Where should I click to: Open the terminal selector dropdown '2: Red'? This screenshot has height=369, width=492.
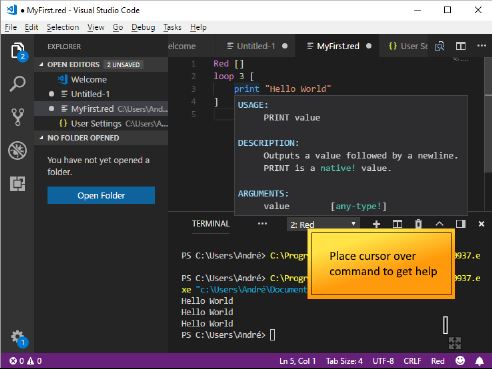(x=323, y=224)
